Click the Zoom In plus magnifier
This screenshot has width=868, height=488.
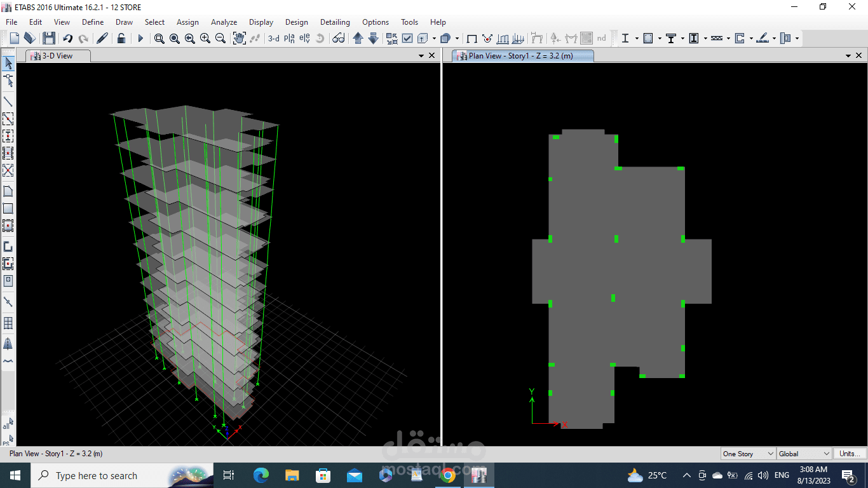tap(205, 38)
